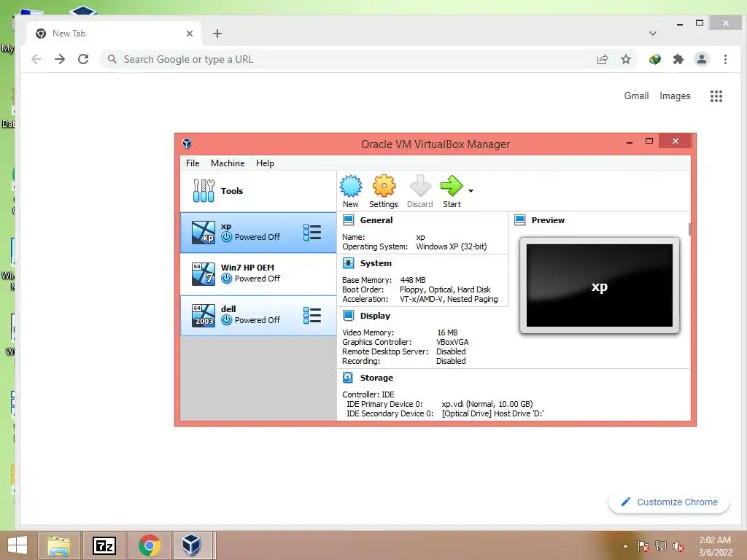Open the Images link
The width and height of the screenshot is (747, 560).
click(675, 96)
